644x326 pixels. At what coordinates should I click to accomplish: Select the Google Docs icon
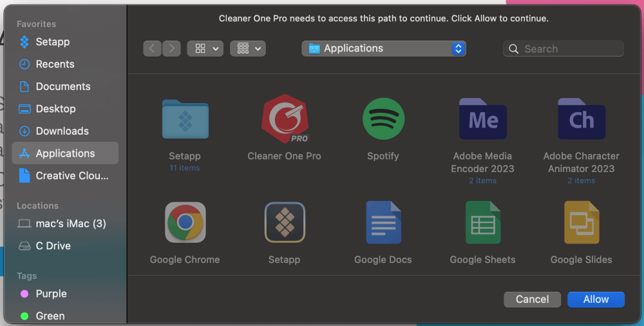tap(383, 222)
